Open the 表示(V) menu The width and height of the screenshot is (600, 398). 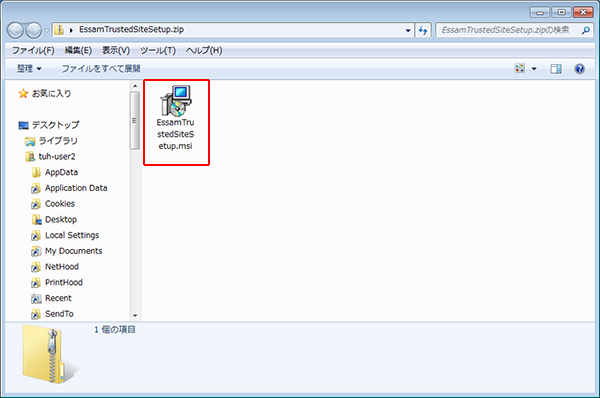point(116,51)
